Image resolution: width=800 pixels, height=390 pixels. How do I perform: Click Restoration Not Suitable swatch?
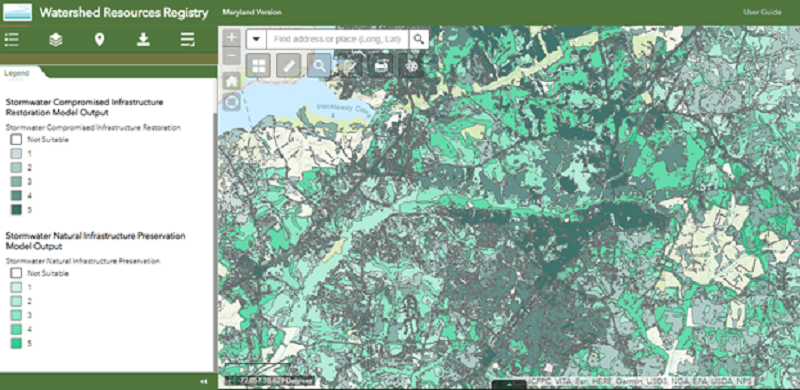pyautogui.click(x=16, y=139)
